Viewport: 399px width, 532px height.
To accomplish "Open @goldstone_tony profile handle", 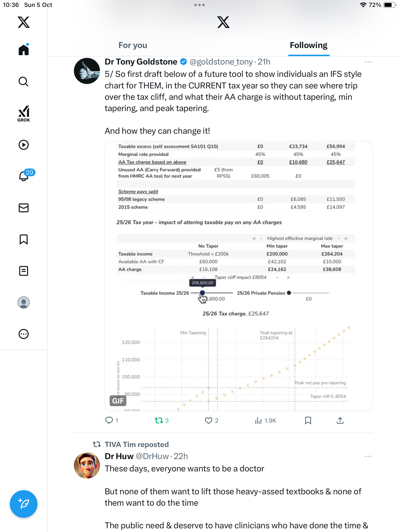I will pos(221,62).
